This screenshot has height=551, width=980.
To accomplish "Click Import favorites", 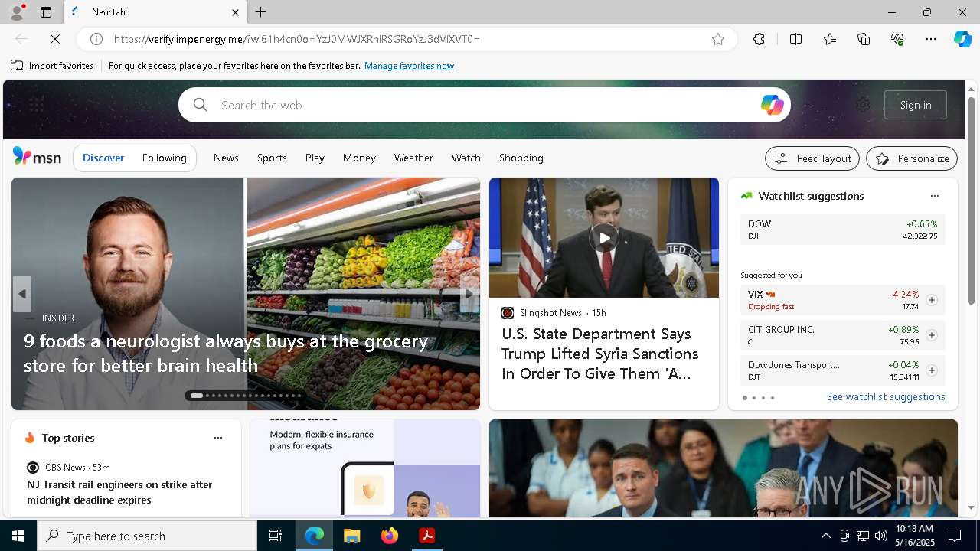I will tap(52, 66).
